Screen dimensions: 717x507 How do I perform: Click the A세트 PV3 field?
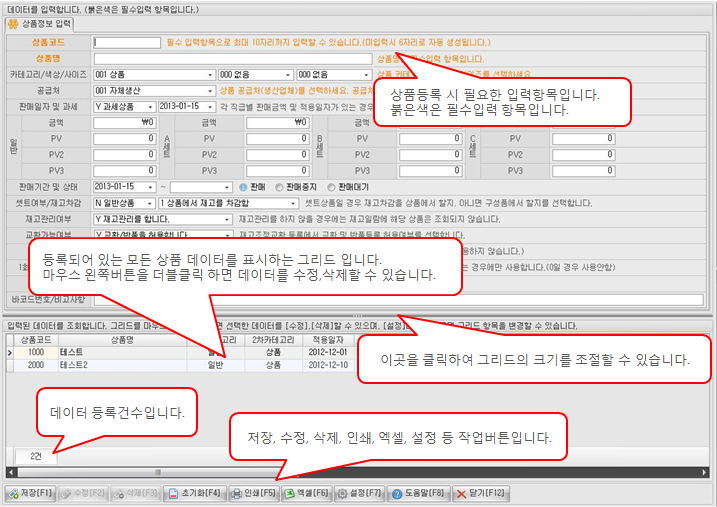(278, 171)
